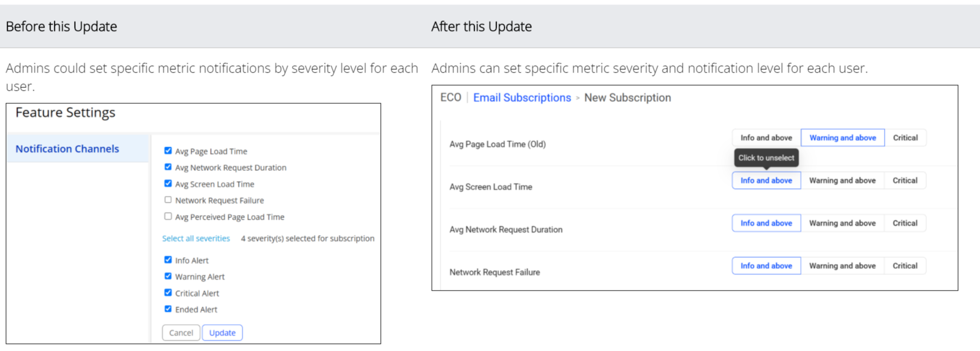The width and height of the screenshot is (980, 351).
Task: Select Critical for Avg Page Load Time (Old)
Action: 905,138
